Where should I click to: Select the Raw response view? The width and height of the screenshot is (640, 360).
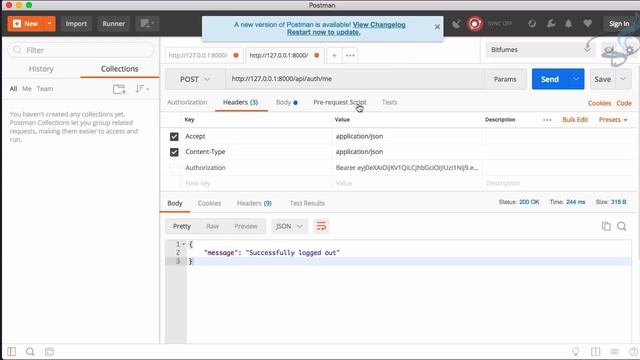click(213, 226)
